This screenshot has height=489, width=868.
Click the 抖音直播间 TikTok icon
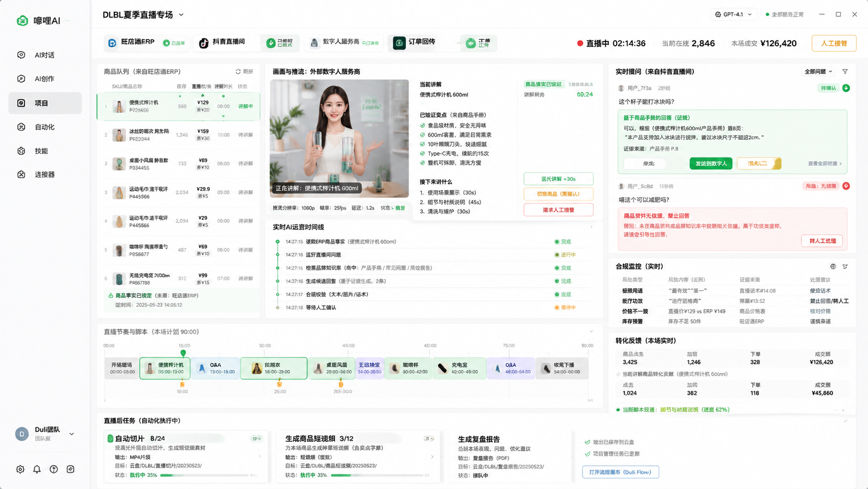(x=204, y=43)
